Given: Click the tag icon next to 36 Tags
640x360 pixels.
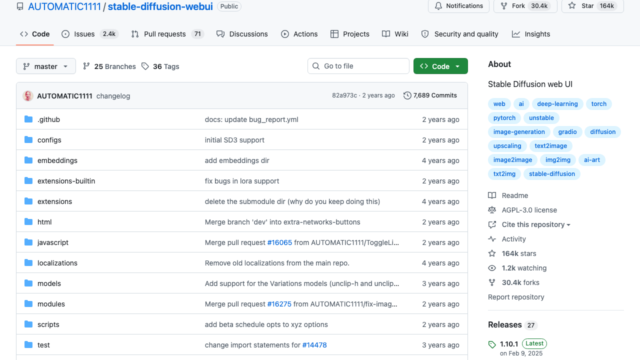Looking at the screenshot, I should pyautogui.click(x=145, y=66).
